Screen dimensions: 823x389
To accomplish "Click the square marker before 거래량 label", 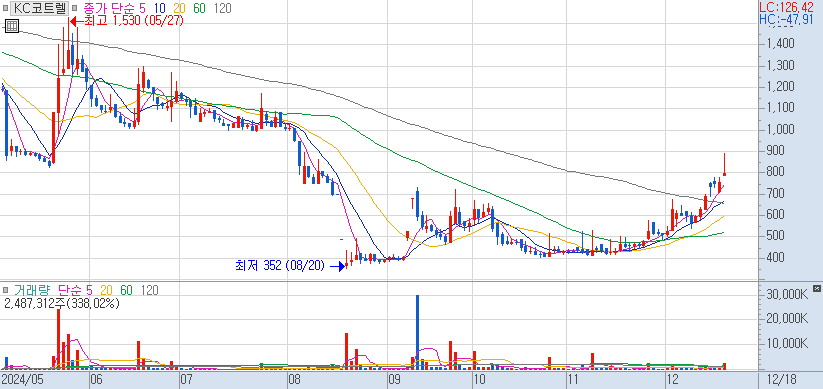I will point(6,290).
